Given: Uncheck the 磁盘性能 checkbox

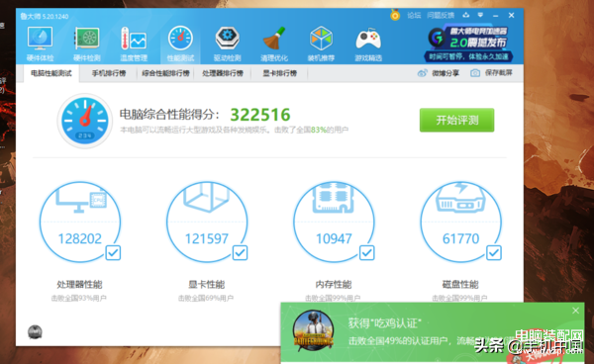Looking at the screenshot, I should pos(494,253).
